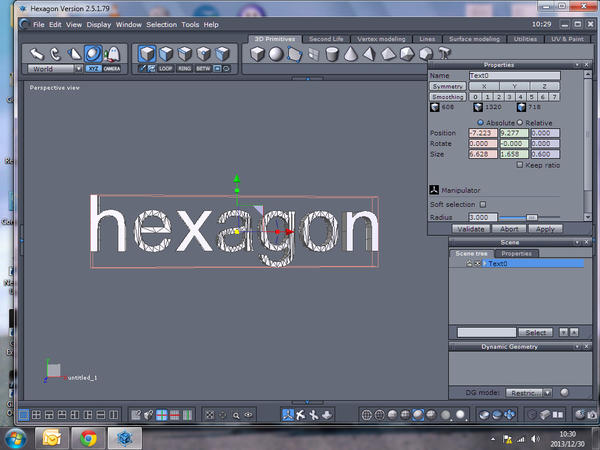Toggle the CAMERA manipulator mode
The height and width of the screenshot is (450, 600).
(x=112, y=69)
